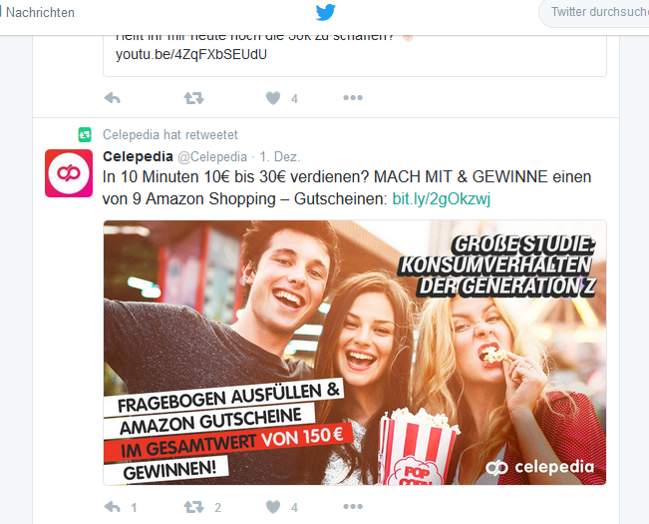The height and width of the screenshot is (524, 649).
Task: Click the Celepedia tweet text 'In 10 Minuten 10€ bis 30€ verdienen?'
Action: click(x=236, y=177)
